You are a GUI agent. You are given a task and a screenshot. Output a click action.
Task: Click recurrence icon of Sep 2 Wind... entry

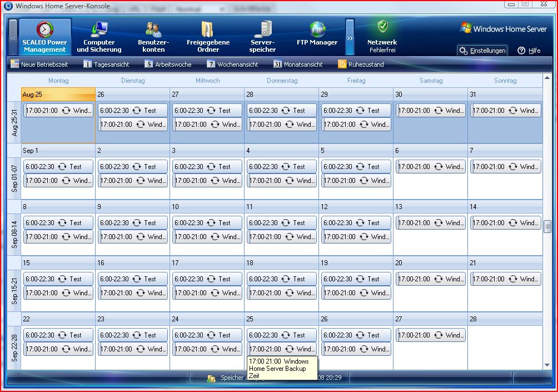tap(141, 181)
